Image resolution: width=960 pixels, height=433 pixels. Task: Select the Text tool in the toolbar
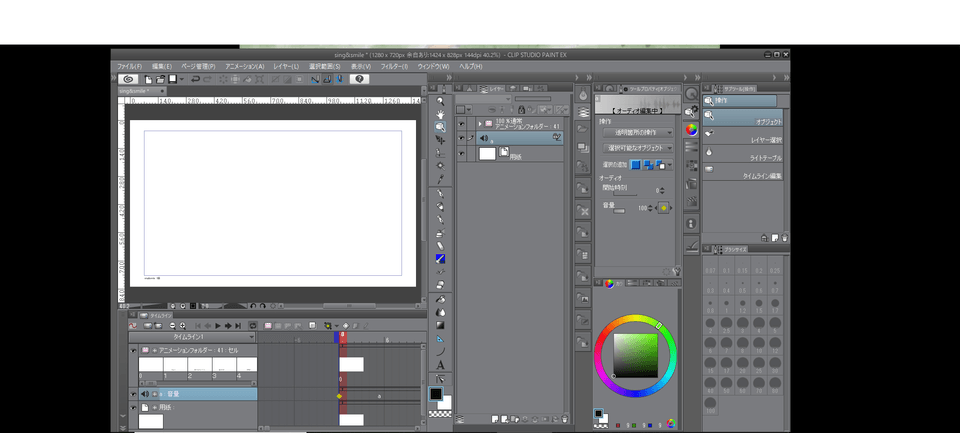click(x=440, y=365)
